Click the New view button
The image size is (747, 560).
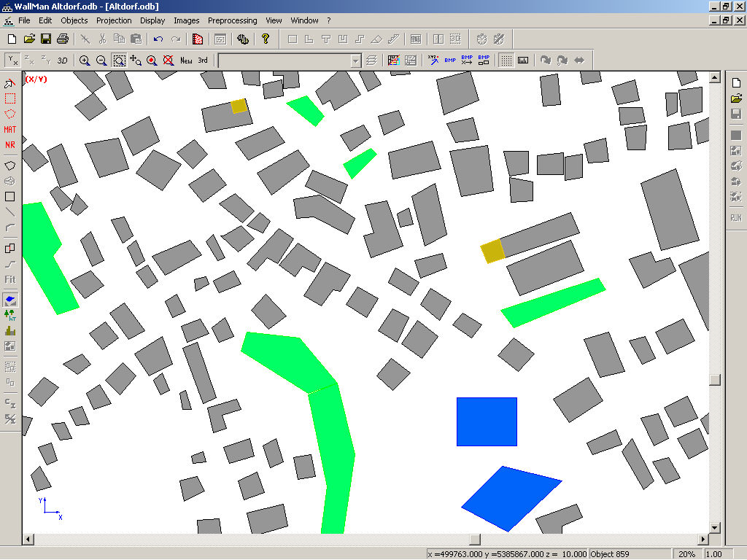[x=186, y=61]
